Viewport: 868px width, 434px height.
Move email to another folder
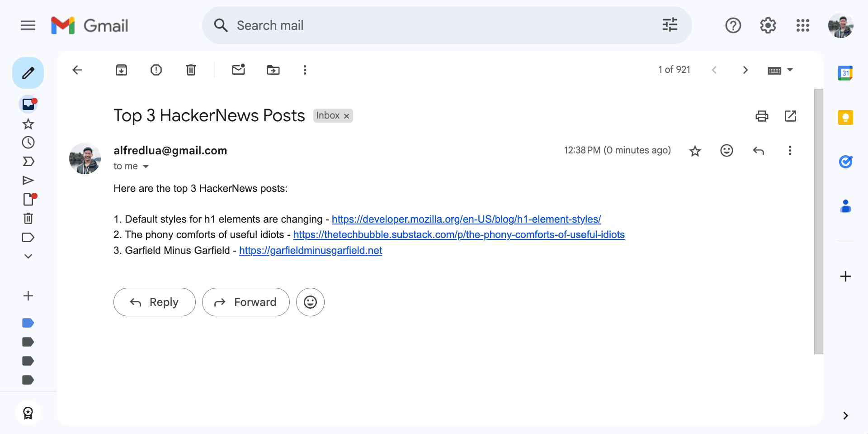273,70
